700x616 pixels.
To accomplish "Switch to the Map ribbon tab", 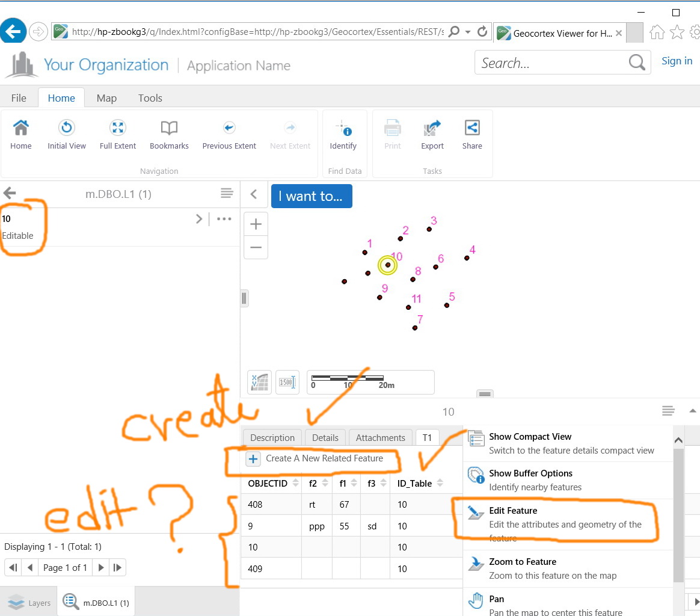I will (106, 98).
